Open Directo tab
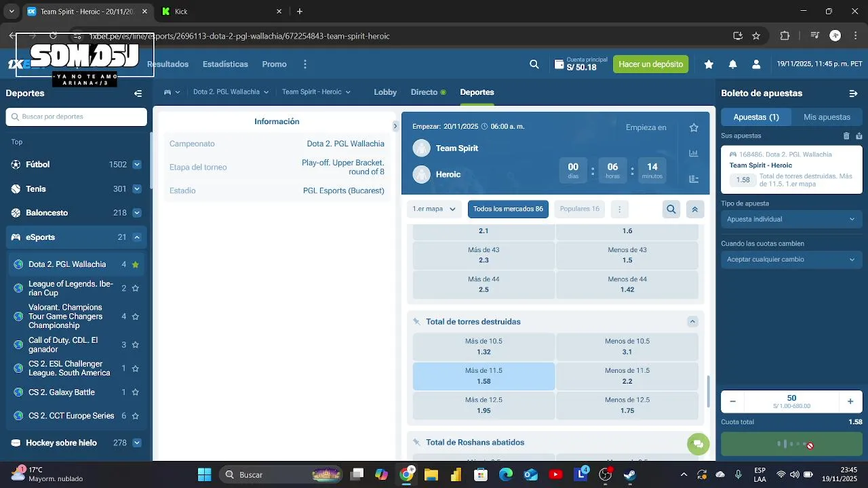 [x=428, y=92]
